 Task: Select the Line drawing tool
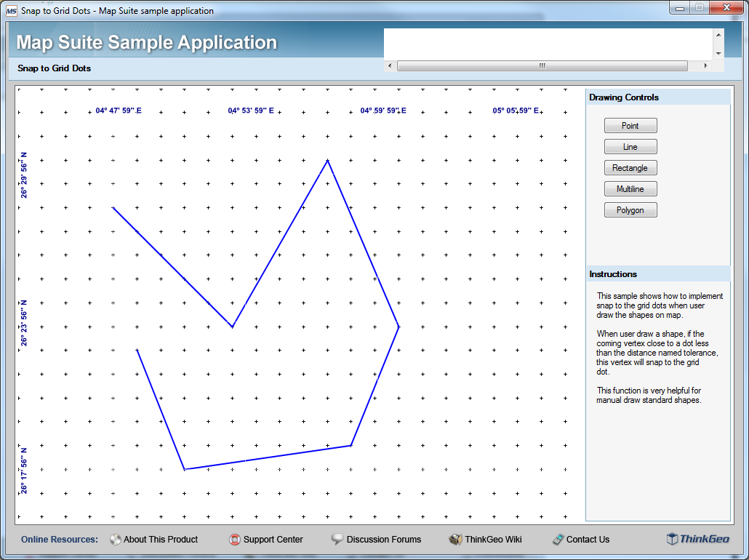coord(630,146)
